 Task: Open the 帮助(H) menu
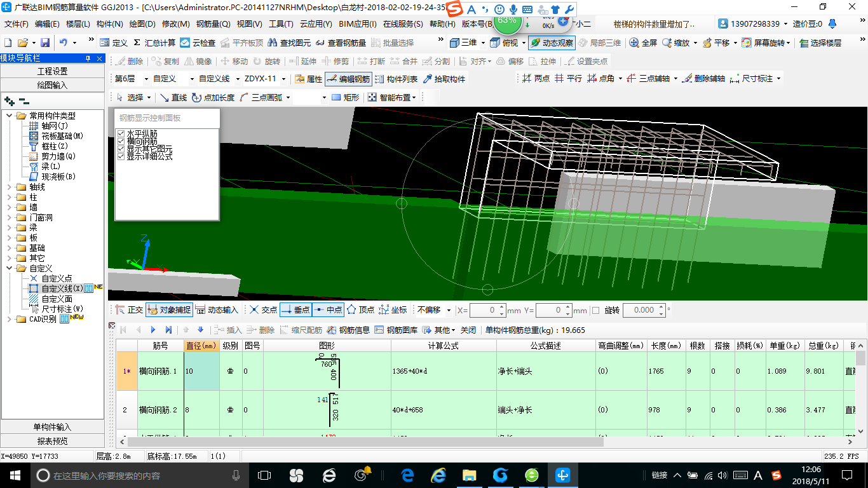(442, 24)
